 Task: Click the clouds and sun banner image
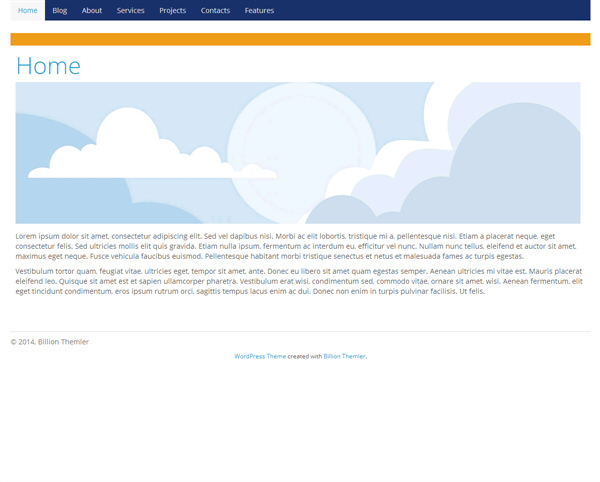point(298,153)
